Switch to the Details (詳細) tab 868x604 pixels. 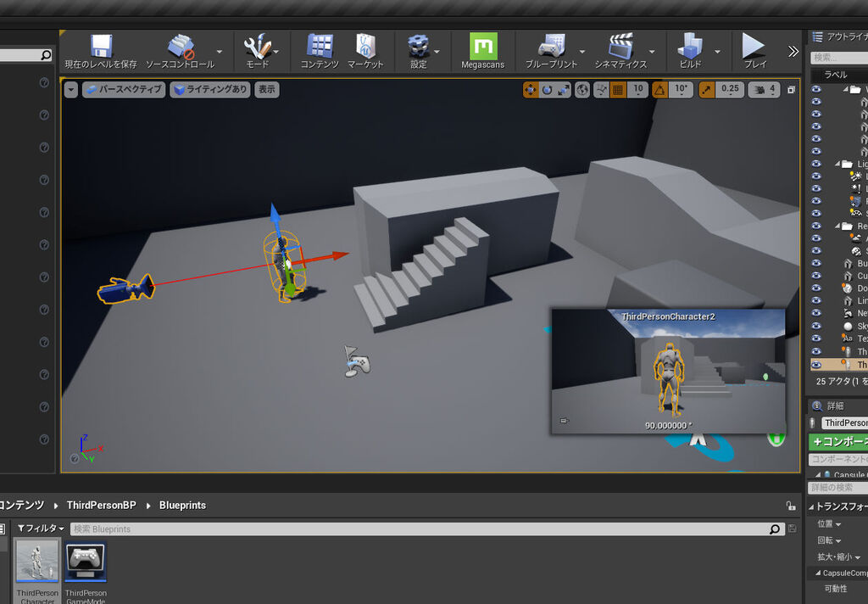[835, 406]
